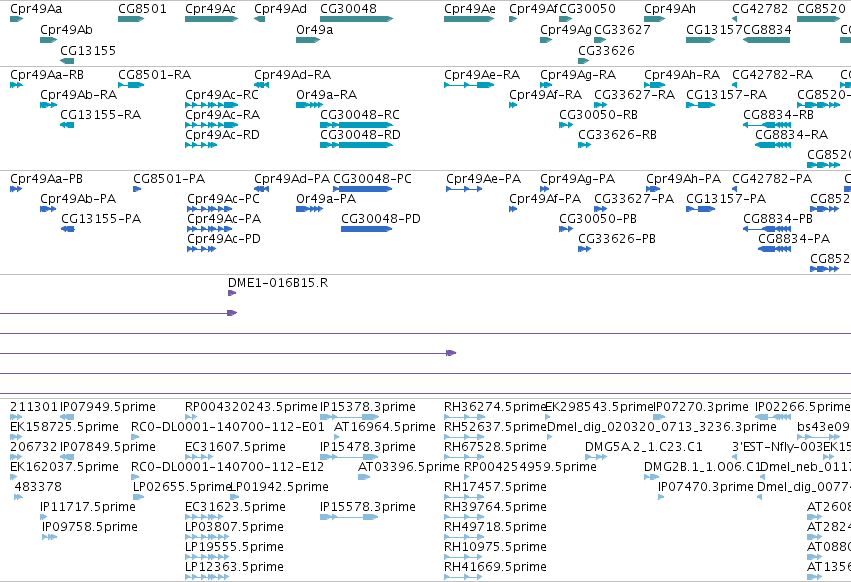Click transcript CG30048-RD label
Image resolution: width=851 pixels, height=582 pixels.
pos(360,135)
